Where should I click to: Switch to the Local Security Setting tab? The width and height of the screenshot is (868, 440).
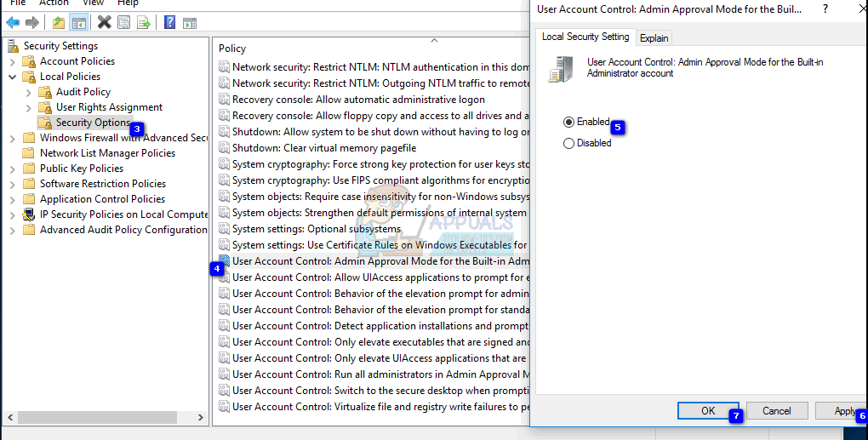tap(585, 37)
